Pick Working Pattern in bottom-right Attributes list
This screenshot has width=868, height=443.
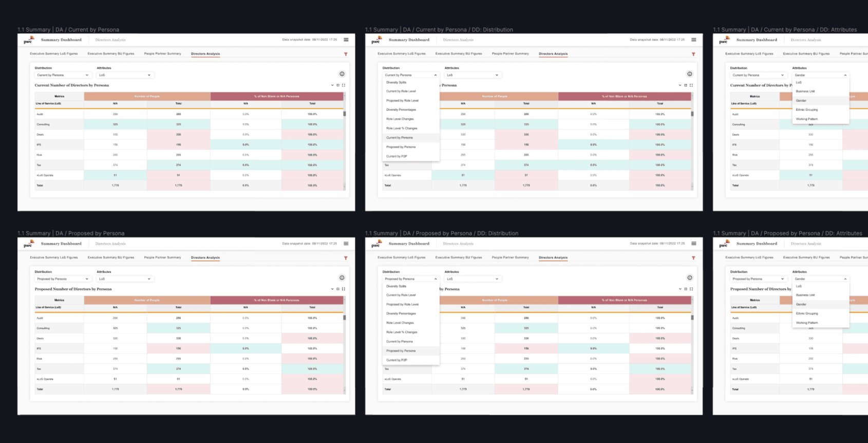tap(807, 323)
